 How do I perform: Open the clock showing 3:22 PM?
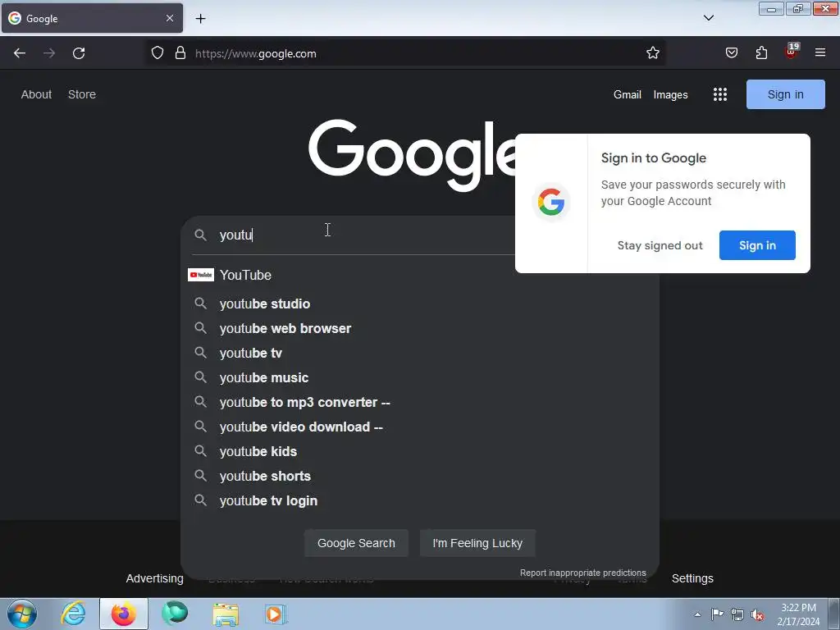point(798,614)
